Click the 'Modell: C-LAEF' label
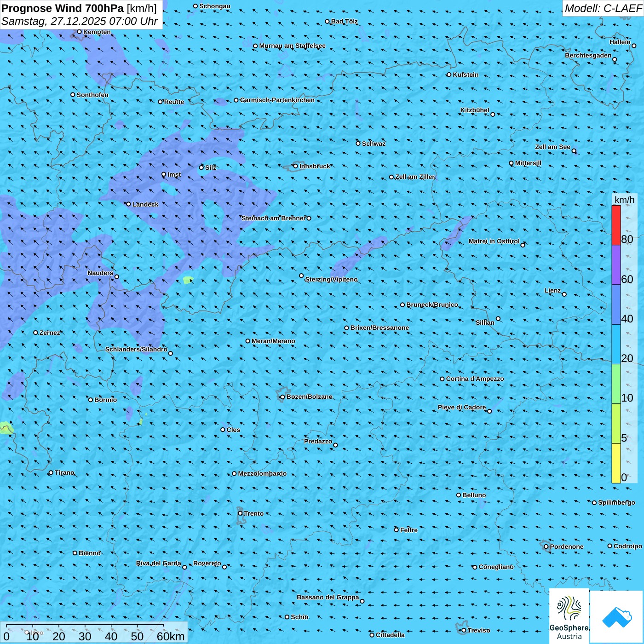 pos(603,8)
